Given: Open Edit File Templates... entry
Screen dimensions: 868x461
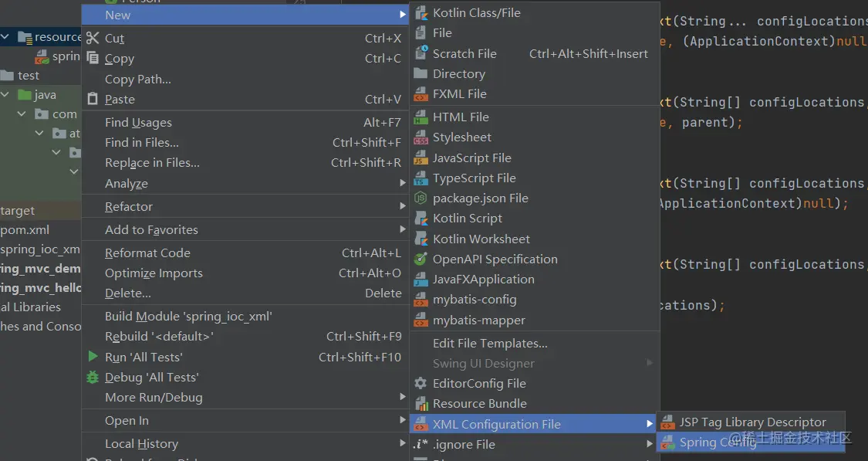Looking at the screenshot, I should [490, 344].
